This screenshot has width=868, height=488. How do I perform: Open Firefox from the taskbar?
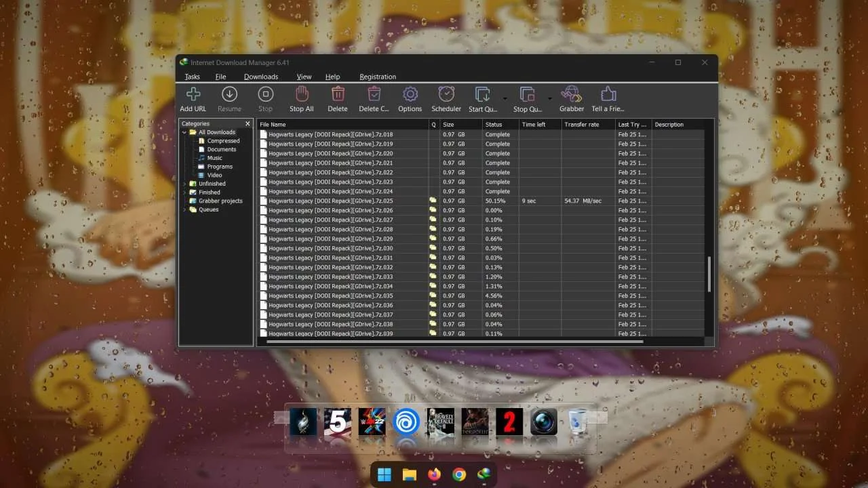point(434,474)
